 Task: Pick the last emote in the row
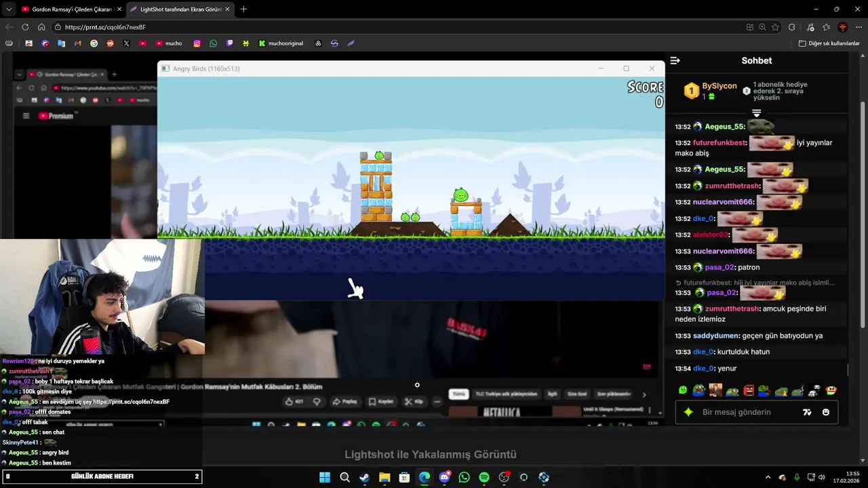831,390
